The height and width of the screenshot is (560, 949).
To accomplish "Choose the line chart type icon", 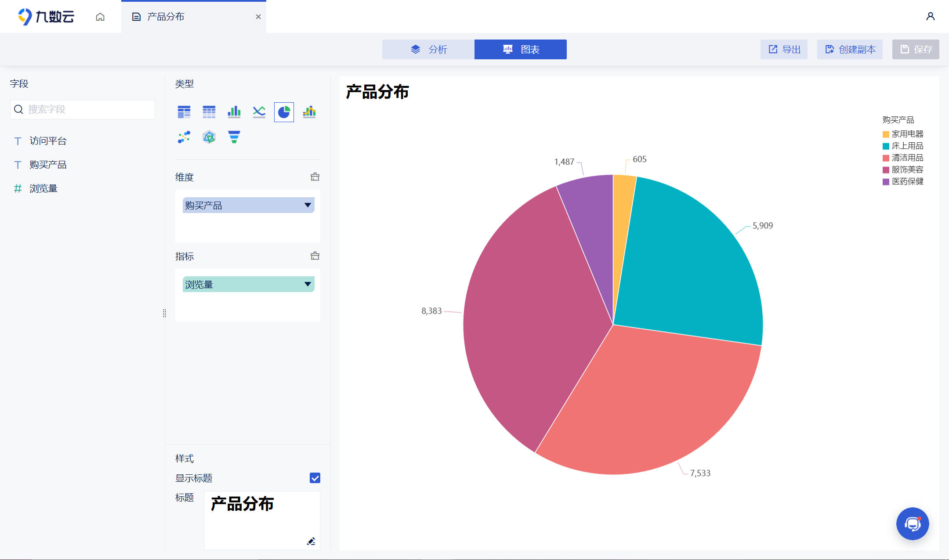I will pos(259,112).
